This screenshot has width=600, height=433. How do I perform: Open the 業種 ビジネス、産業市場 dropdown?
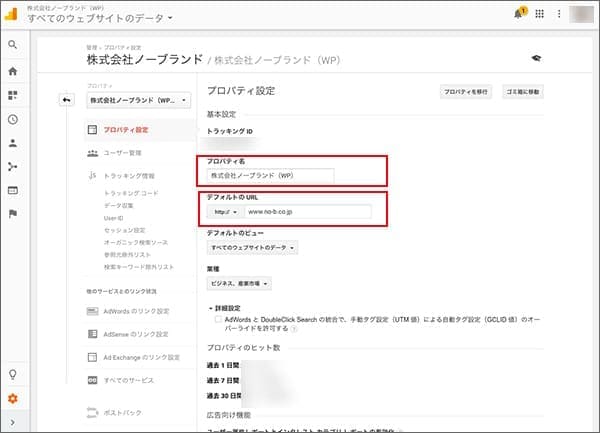click(239, 283)
